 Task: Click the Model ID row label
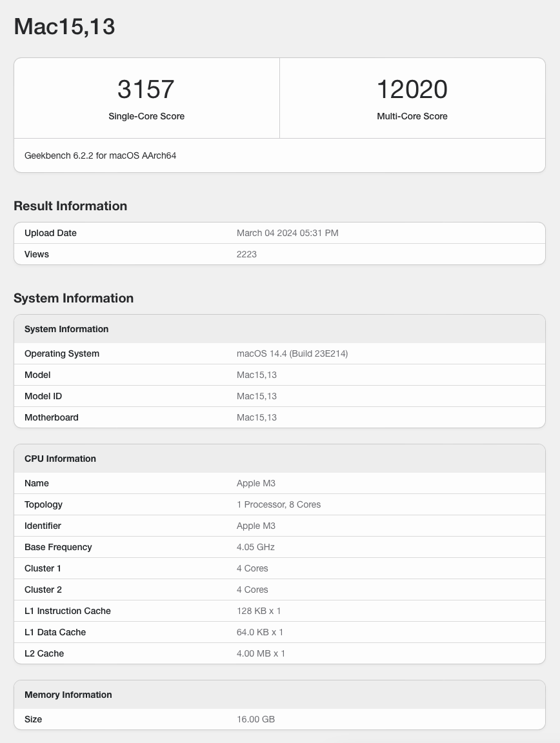tap(43, 396)
